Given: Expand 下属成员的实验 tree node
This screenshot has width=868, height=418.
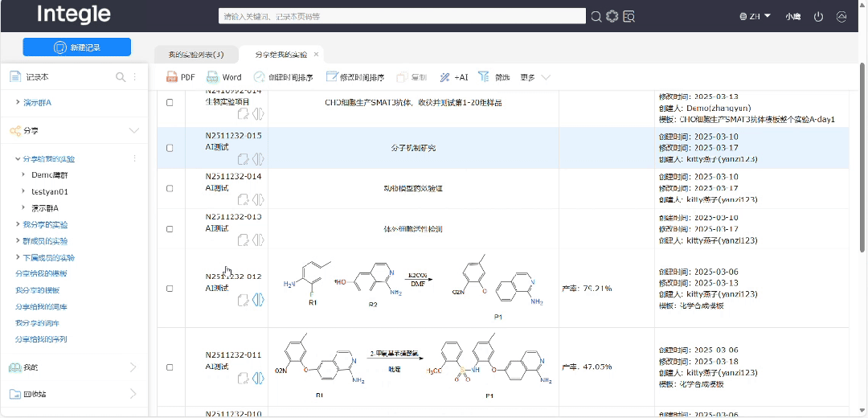Looking at the screenshot, I should click(18, 257).
